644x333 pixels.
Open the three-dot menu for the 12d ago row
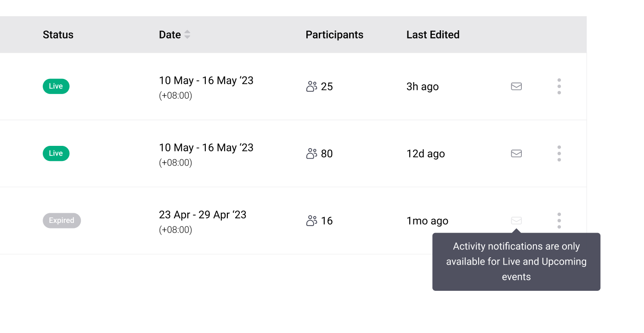559,153
